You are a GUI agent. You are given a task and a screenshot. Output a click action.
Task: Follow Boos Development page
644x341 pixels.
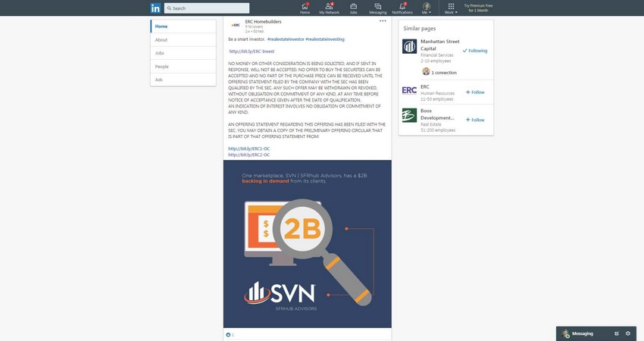pos(475,120)
